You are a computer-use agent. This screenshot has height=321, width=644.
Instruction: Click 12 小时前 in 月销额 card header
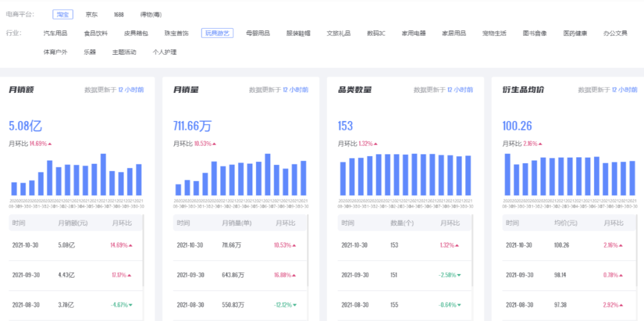tap(131, 90)
